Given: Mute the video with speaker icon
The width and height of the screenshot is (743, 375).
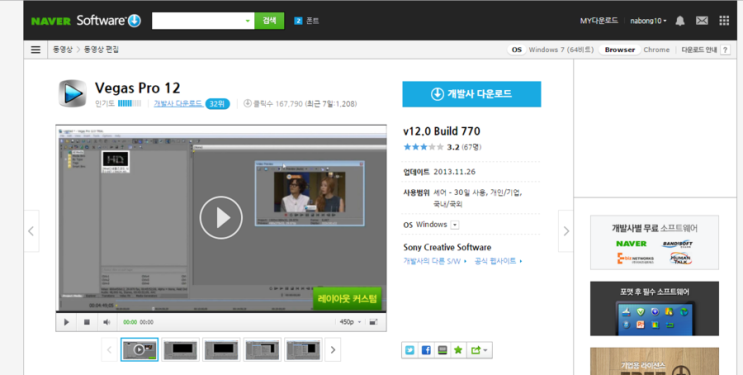Looking at the screenshot, I should pos(107,322).
